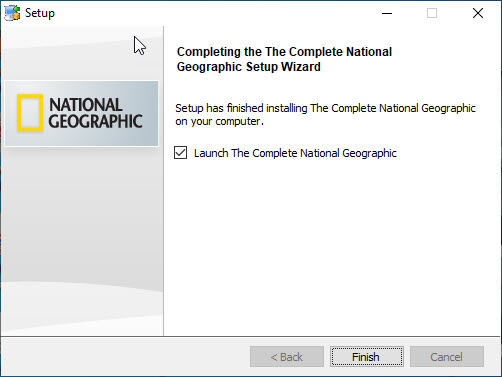The image size is (502, 377).
Task: Click the greyed-out Cancel button
Action: pyautogui.click(x=447, y=357)
